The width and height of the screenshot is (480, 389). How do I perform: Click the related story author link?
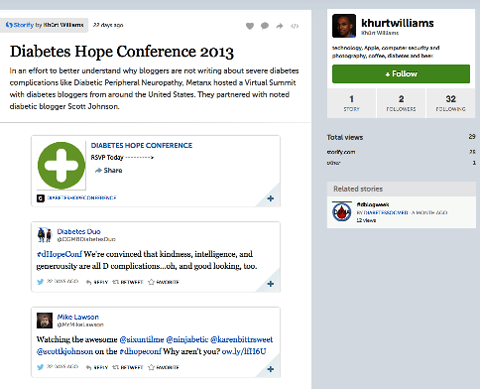[387, 213]
